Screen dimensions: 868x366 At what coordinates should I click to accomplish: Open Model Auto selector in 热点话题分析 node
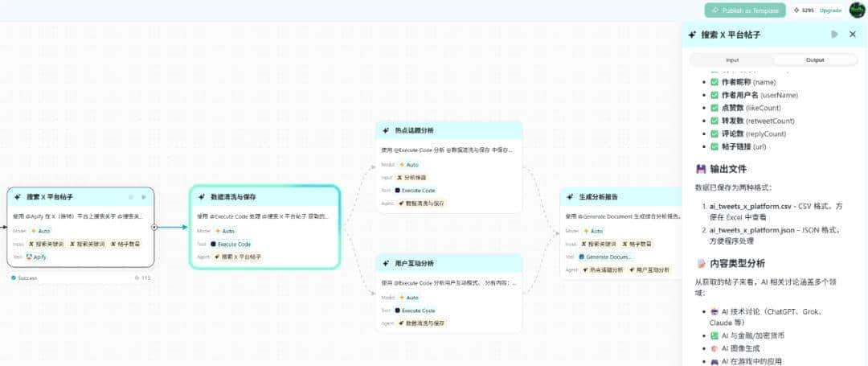pyautogui.click(x=409, y=165)
